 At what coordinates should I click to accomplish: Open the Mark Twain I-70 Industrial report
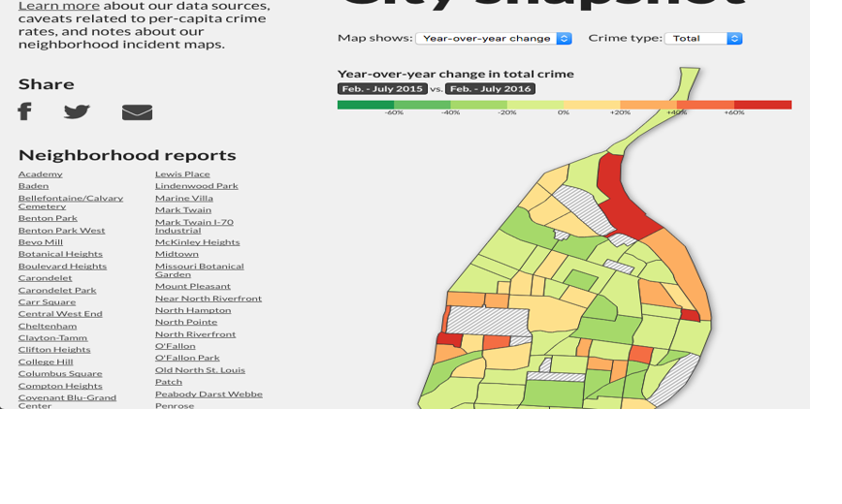coord(194,226)
